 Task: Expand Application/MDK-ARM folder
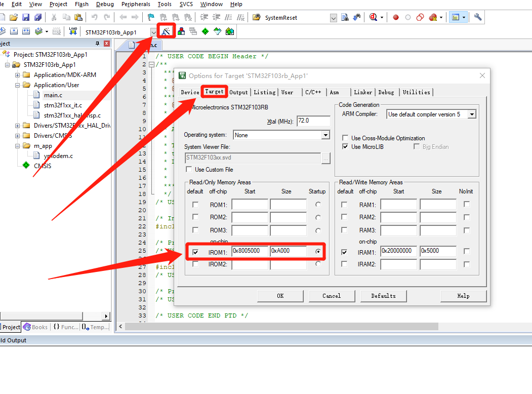point(17,75)
